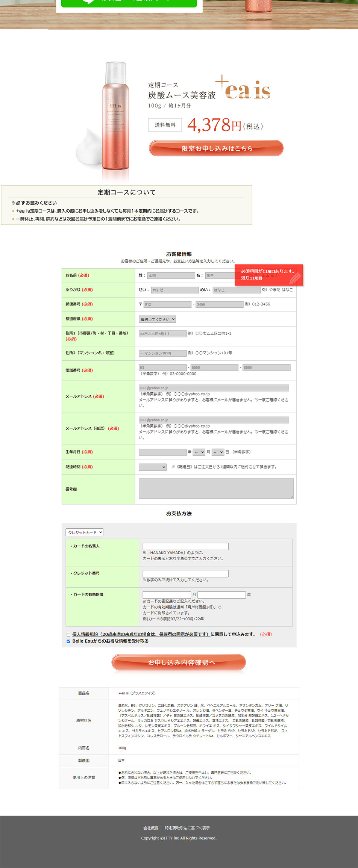
Task: Click the birth year field
Action: coord(162,452)
